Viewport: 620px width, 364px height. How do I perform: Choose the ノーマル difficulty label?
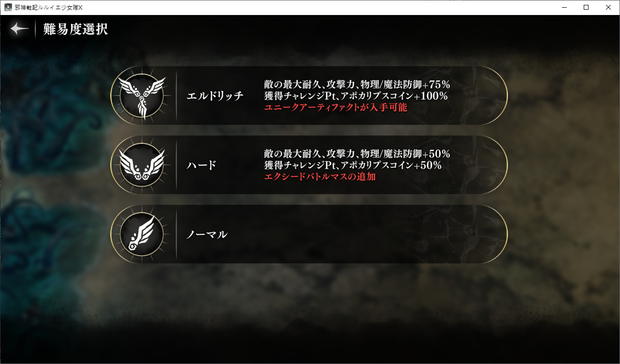tap(207, 235)
